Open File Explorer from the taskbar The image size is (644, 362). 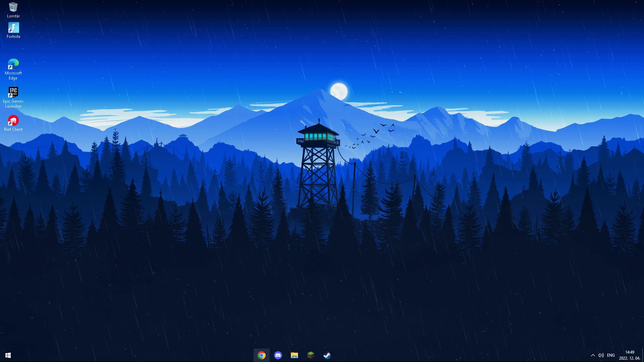294,355
